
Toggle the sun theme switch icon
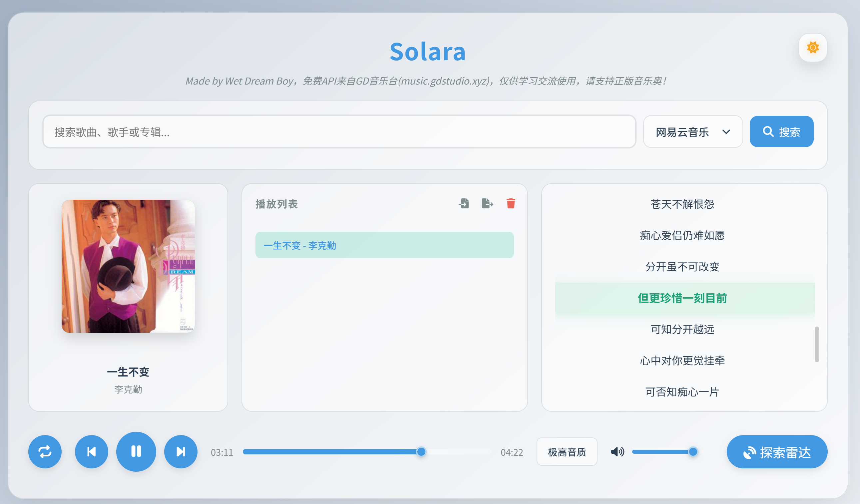[x=813, y=47]
